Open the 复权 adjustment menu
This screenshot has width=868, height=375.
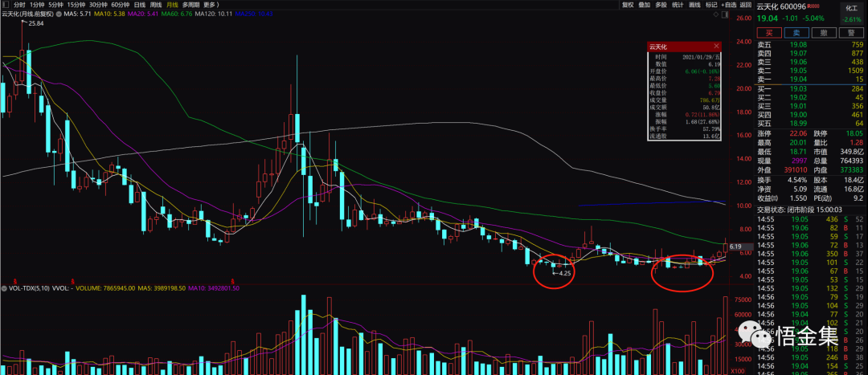628,4
